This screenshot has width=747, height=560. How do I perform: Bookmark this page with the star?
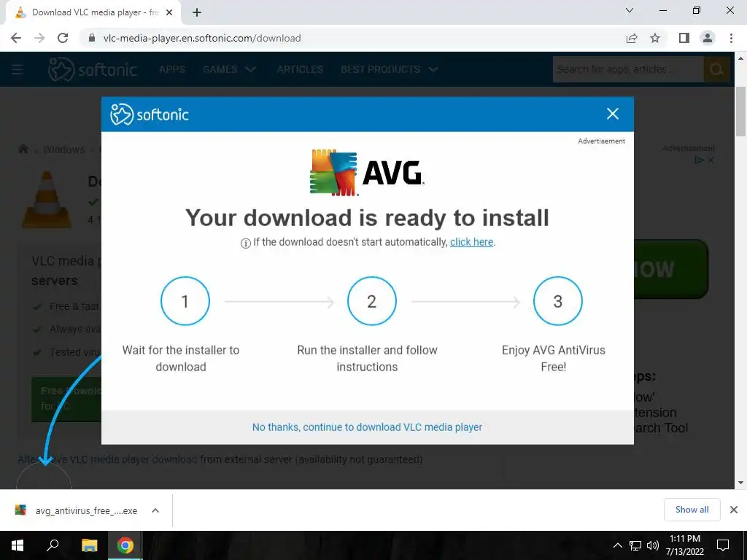(655, 38)
